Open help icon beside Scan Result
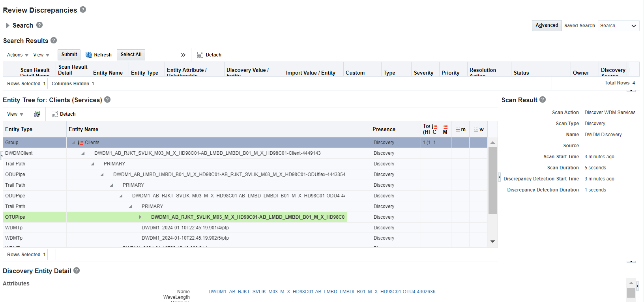Image resolution: width=644 pixels, height=302 pixels. [543, 99]
